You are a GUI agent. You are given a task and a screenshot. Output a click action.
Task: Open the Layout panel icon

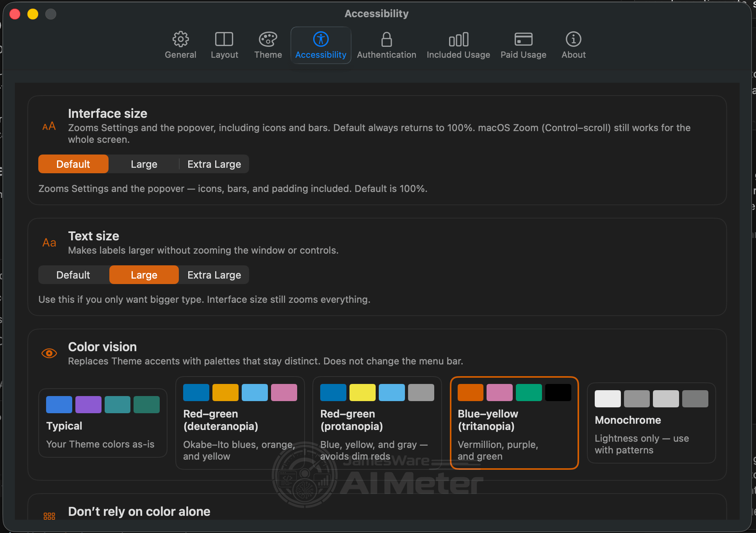click(224, 39)
